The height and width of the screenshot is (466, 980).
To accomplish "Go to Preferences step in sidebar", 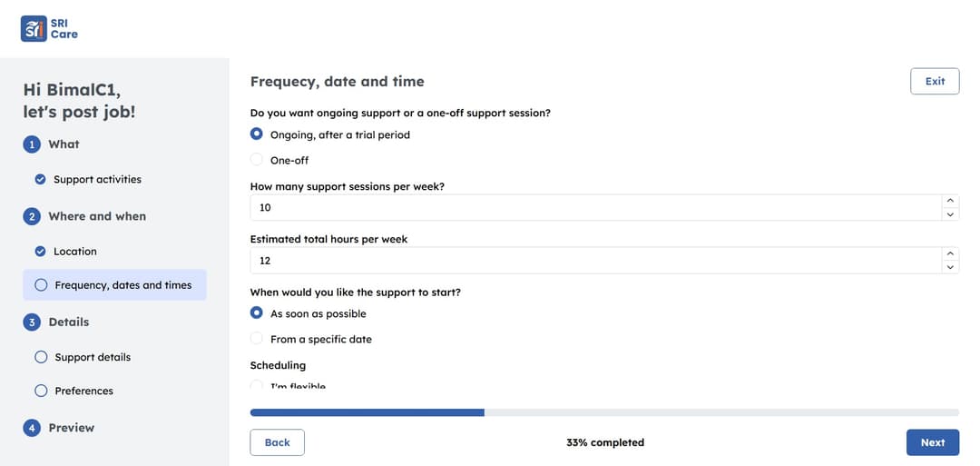I will [83, 392].
